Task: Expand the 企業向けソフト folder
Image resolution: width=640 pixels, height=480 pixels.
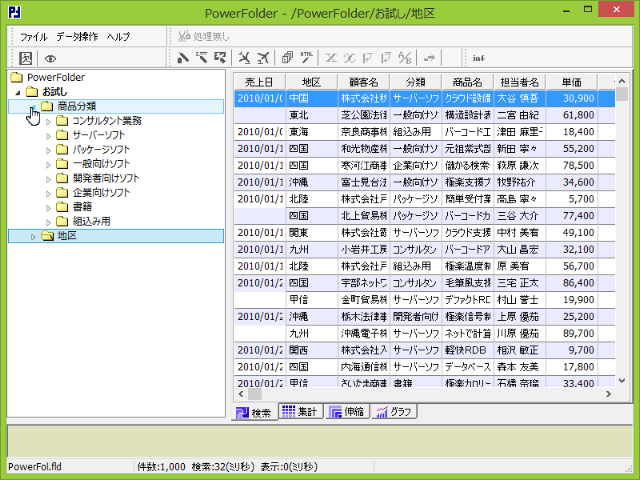Action: (48, 193)
